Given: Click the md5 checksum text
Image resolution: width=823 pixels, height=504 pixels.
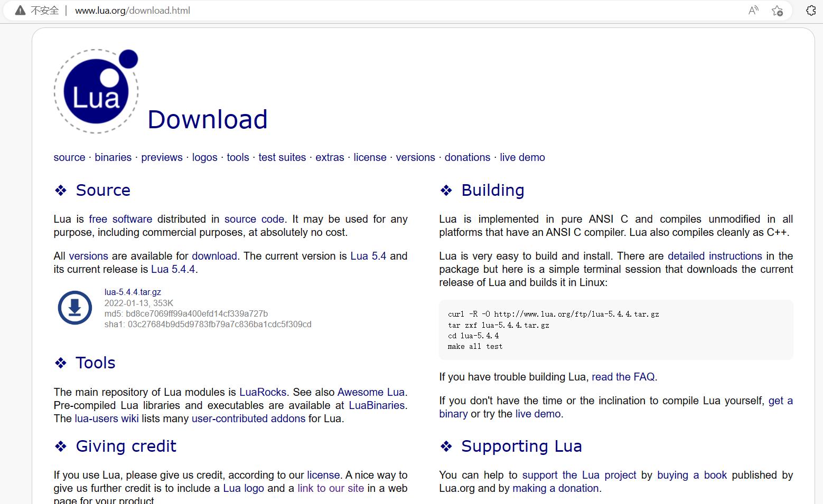Looking at the screenshot, I should pyautogui.click(x=186, y=313).
